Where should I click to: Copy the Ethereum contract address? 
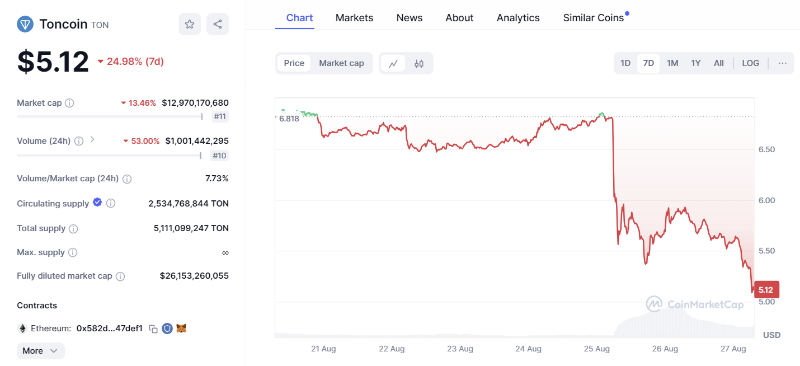tap(153, 329)
